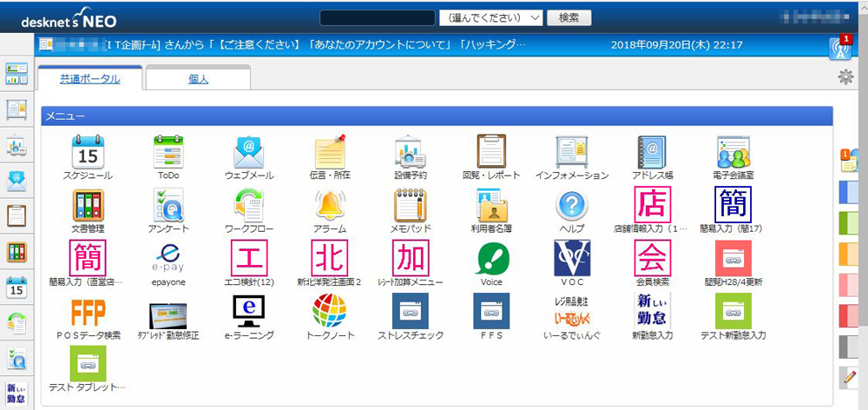Click the search text input field
The image size is (868, 410).
click(x=377, y=17)
